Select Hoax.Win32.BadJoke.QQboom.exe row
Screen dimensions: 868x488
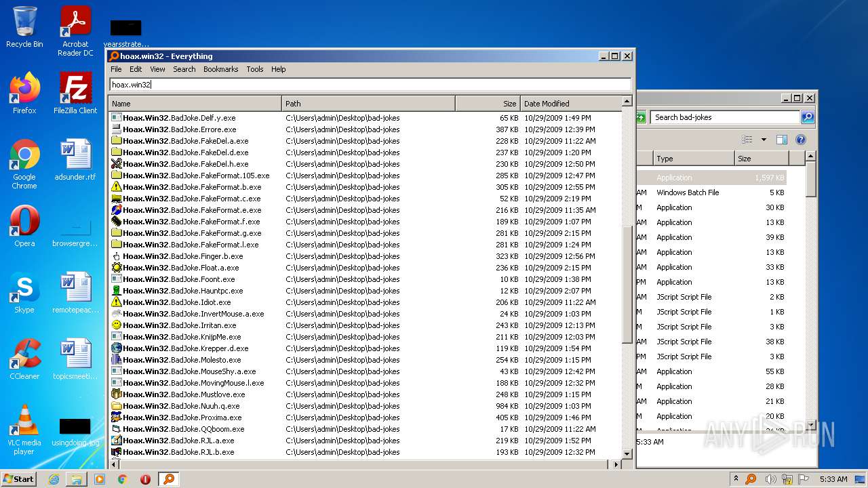click(364, 428)
